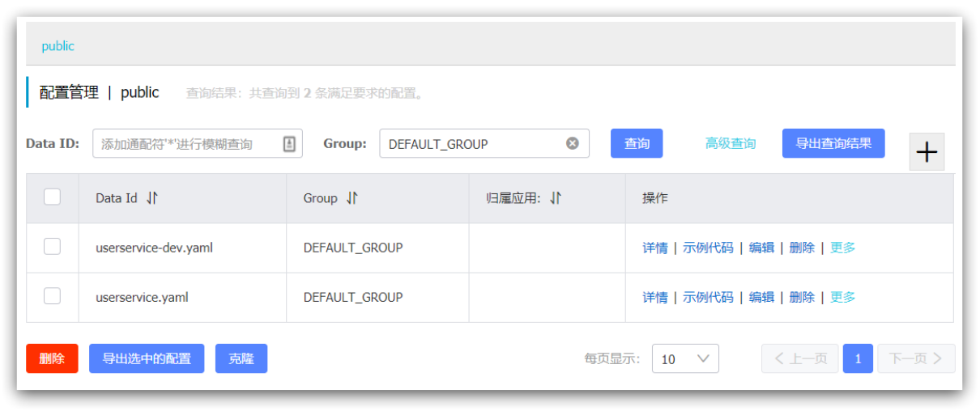980x411 pixels.
Task: Click the red 删除 button
Action: pos(52,358)
